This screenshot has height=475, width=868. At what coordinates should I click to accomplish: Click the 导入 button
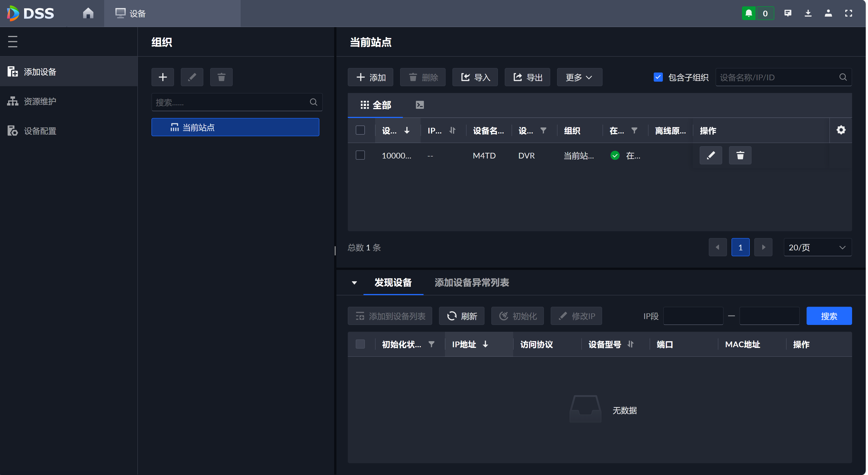(x=475, y=77)
